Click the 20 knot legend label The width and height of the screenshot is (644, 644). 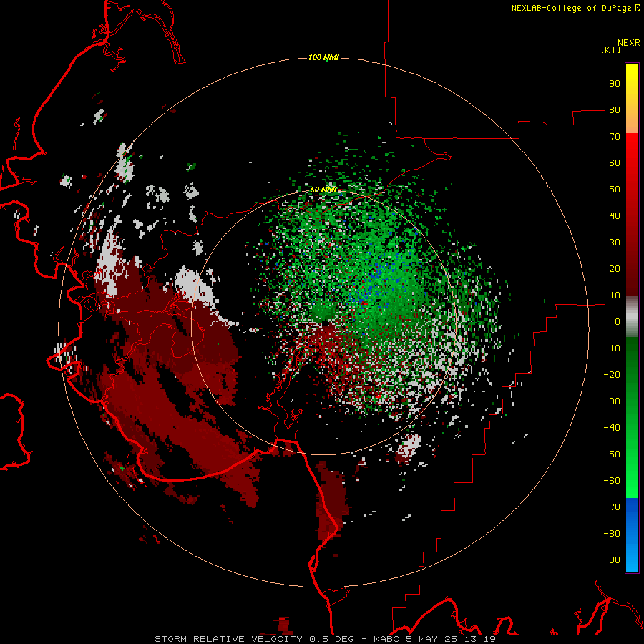point(615,269)
